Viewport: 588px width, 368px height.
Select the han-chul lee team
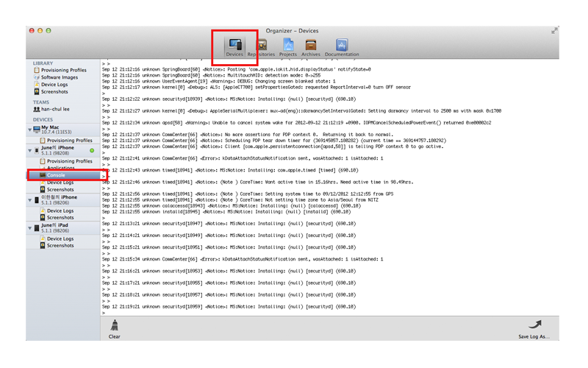(55, 109)
